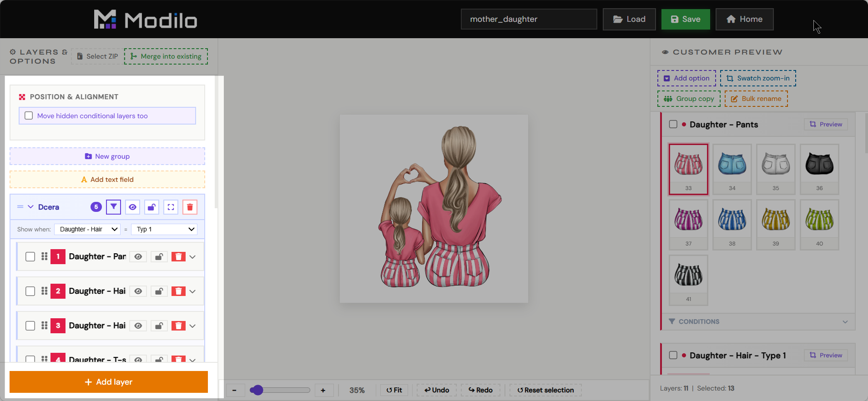Image resolution: width=868 pixels, height=401 pixels.
Task: Select pants swatch 41 black striped
Action: [688, 280]
